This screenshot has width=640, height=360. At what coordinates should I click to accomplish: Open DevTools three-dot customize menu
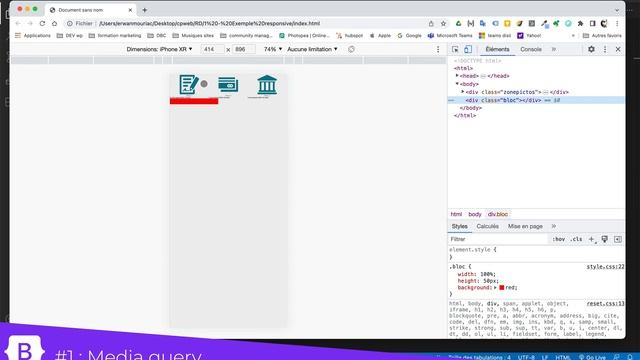pyautogui.click(x=605, y=49)
